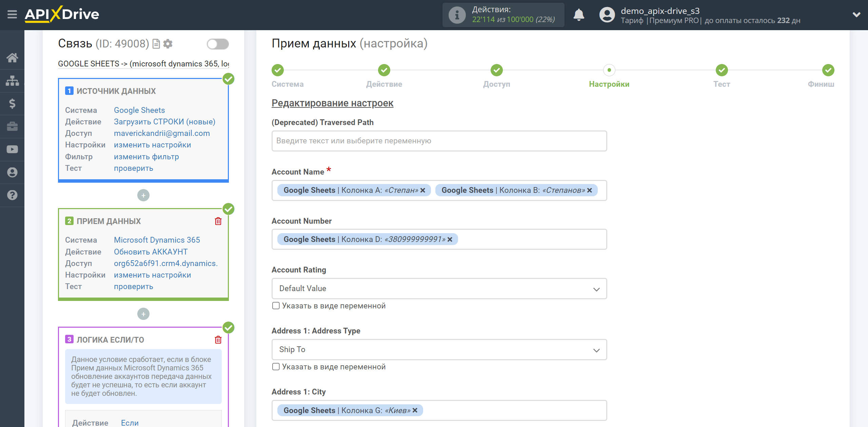868x427 pixels.
Task: Click the user avatar icon
Action: point(607,15)
